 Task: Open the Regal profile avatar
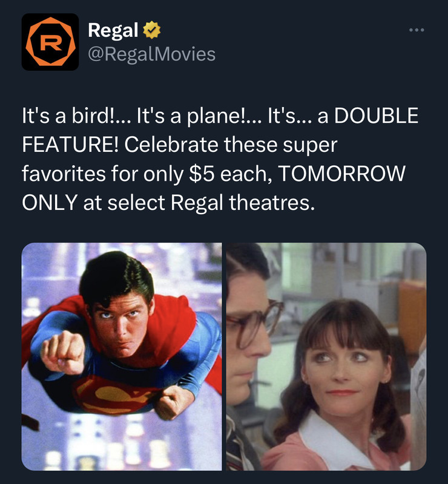(50, 42)
